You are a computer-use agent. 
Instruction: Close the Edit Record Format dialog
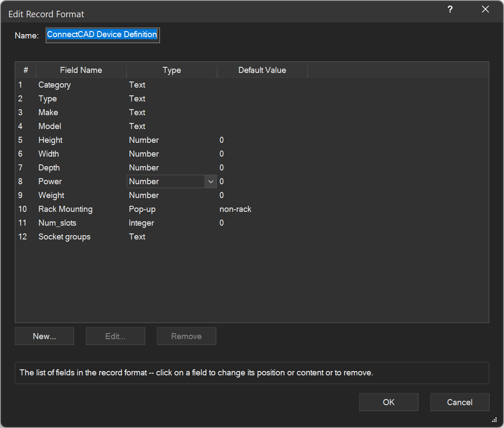[x=485, y=9]
